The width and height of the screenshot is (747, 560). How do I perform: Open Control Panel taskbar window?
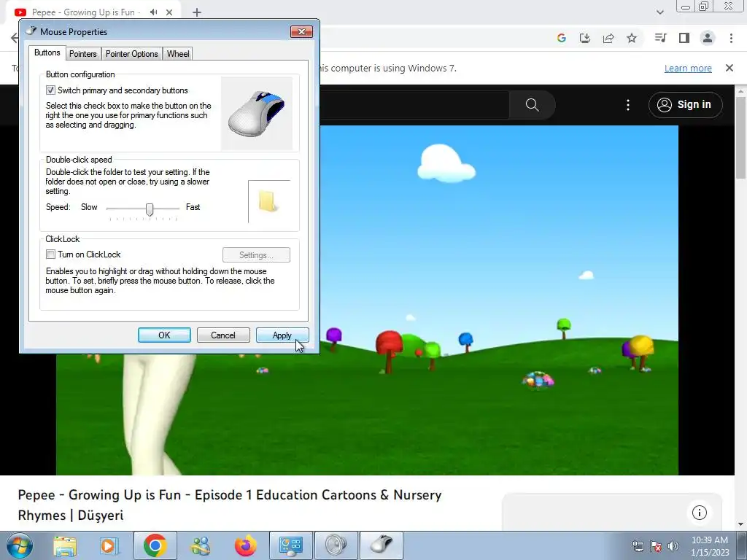tap(291, 545)
